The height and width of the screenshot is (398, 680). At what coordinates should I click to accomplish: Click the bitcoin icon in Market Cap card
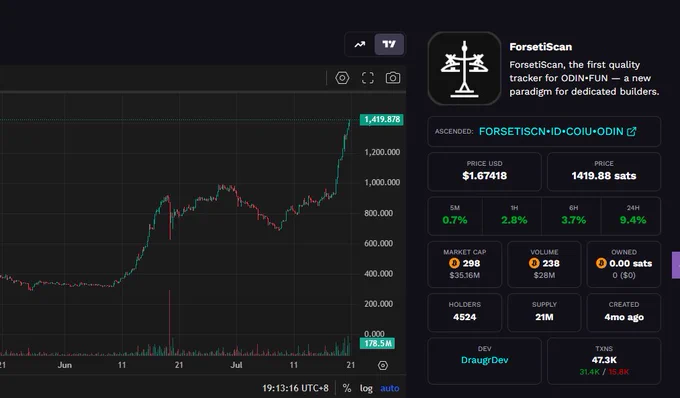coord(454,263)
